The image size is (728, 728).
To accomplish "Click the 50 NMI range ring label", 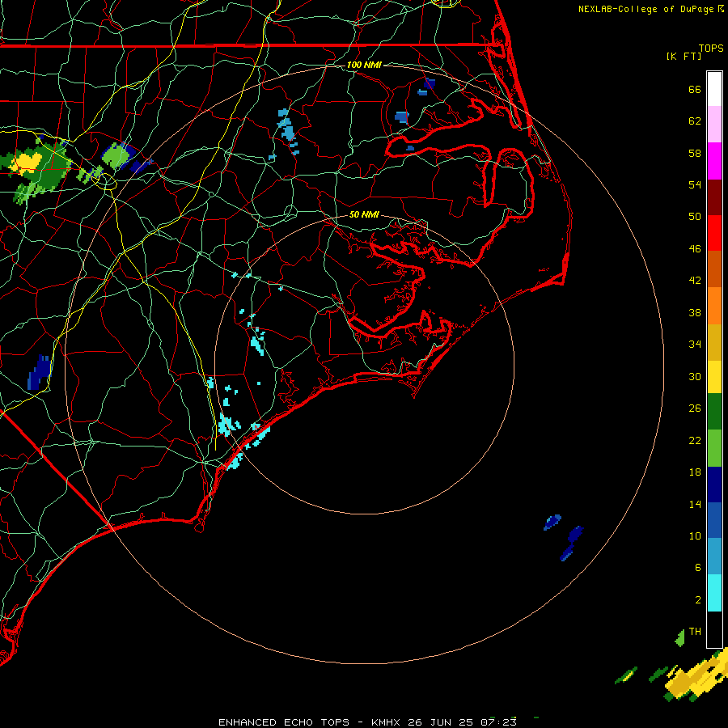I will (x=364, y=214).
